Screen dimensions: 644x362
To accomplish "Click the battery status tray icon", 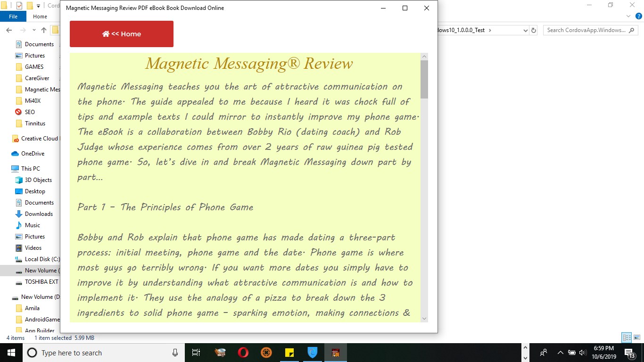I will [572, 353].
